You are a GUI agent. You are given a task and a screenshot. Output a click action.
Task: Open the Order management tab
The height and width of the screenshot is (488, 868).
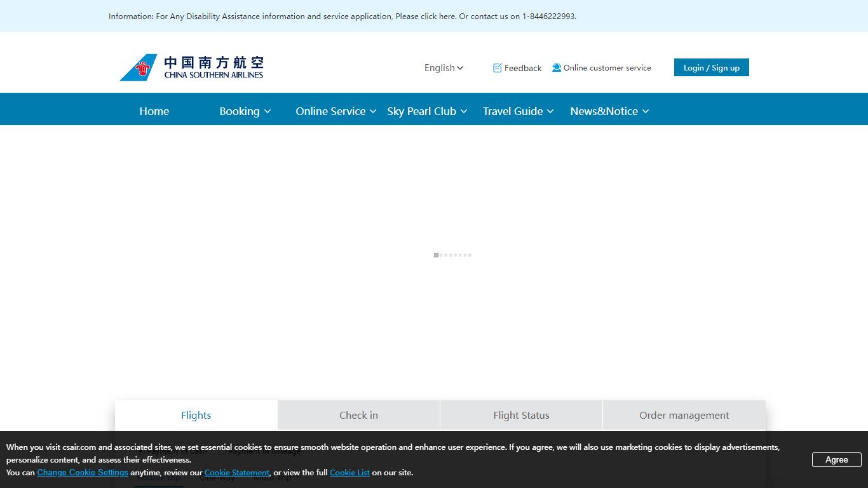click(684, 416)
